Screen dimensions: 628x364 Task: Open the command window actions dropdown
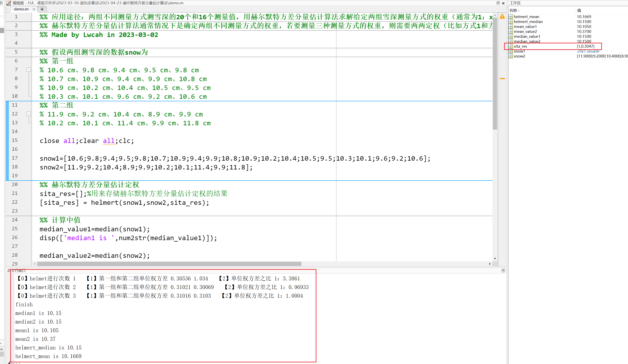[x=504, y=271]
